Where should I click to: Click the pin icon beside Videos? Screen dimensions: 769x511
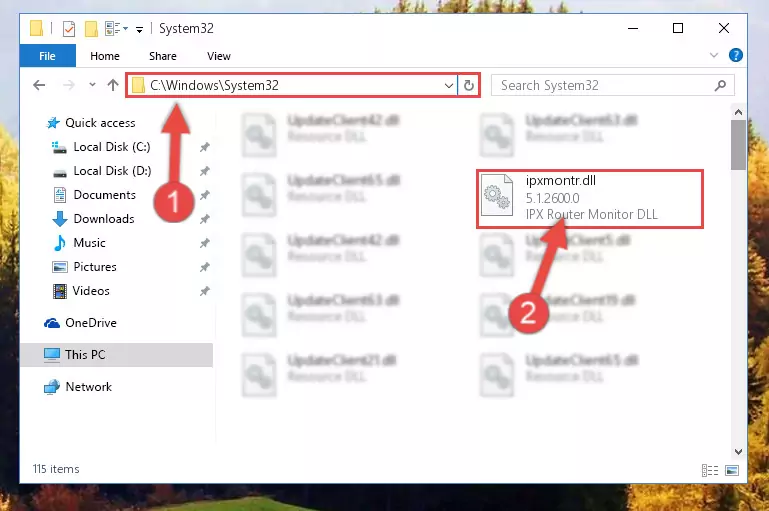pos(205,291)
